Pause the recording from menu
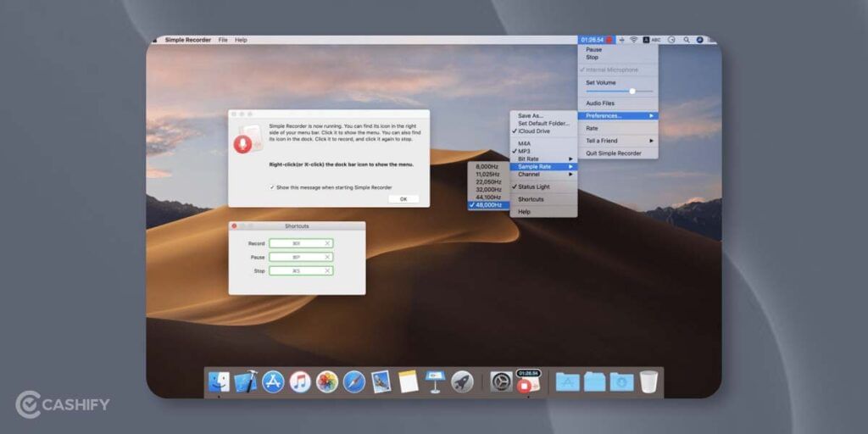The image size is (868, 434). coord(618,50)
